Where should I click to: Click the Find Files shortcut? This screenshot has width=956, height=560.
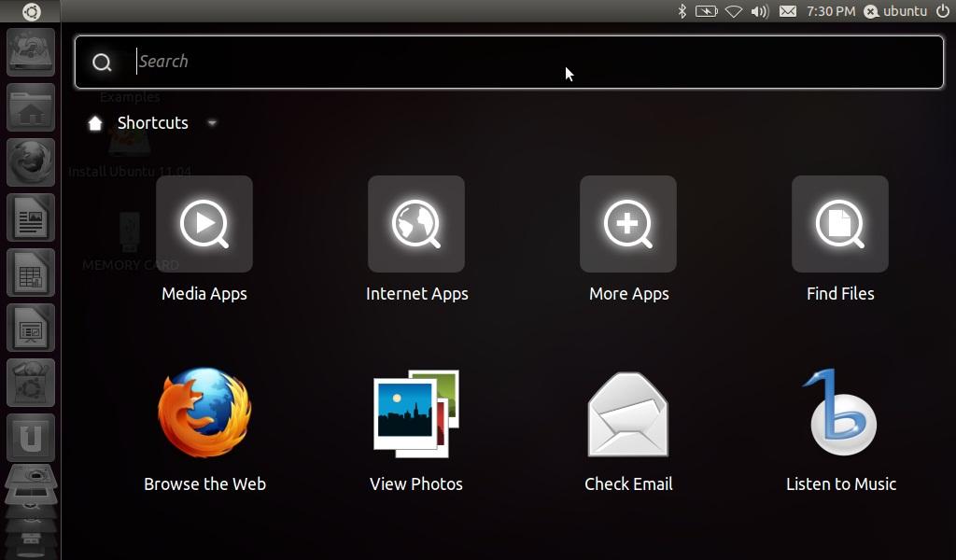(x=840, y=224)
